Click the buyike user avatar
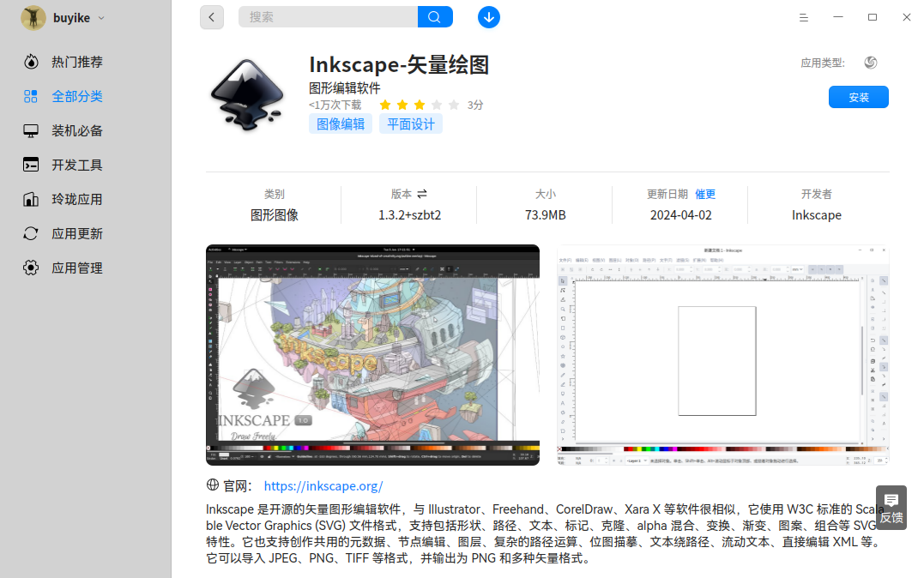The width and height of the screenshot is (924, 578). (x=33, y=18)
